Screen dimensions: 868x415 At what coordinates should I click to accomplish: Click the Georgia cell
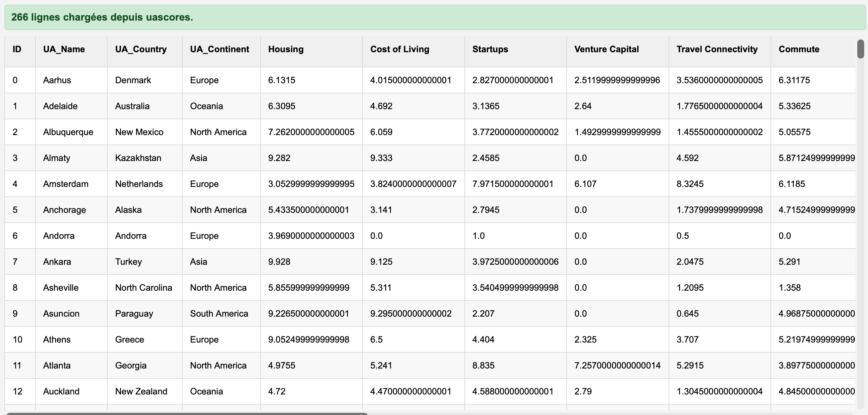(x=145, y=365)
